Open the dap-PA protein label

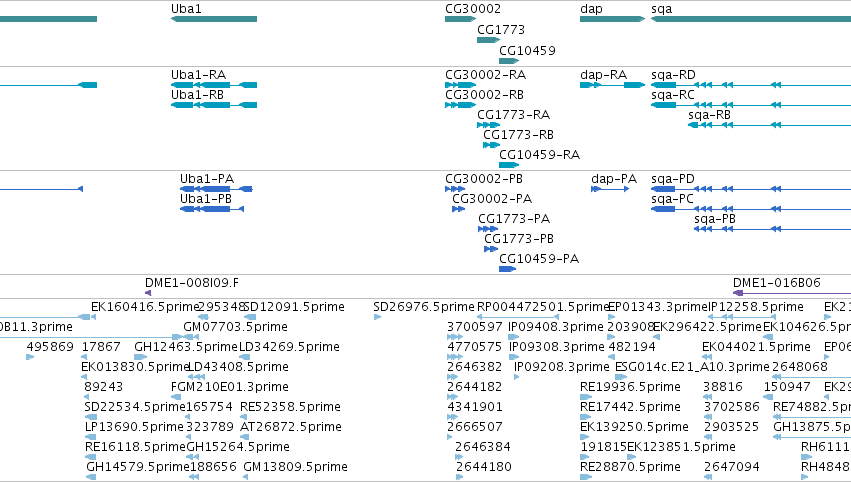click(614, 179)
